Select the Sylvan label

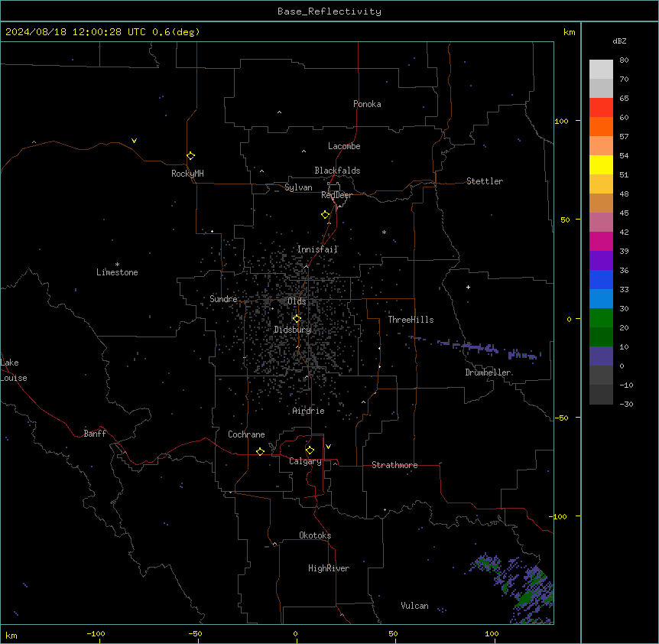tap(298, 187)
